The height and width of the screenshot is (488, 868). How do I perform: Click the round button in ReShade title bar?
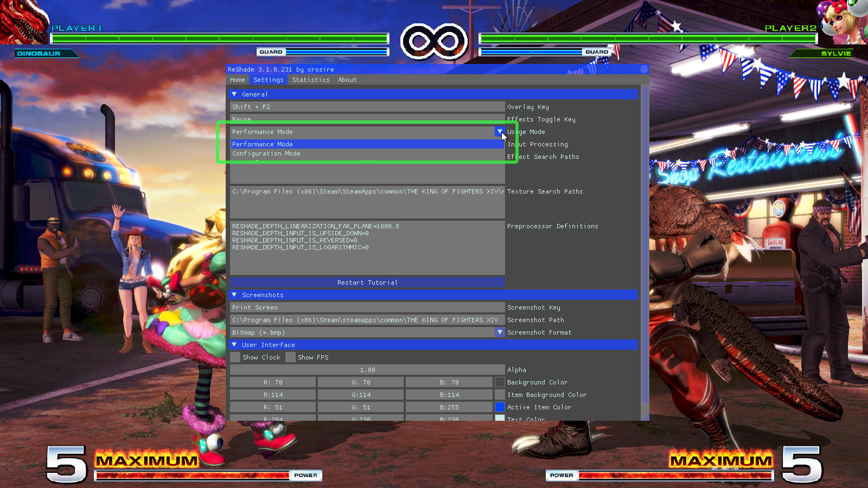point(644,69)
